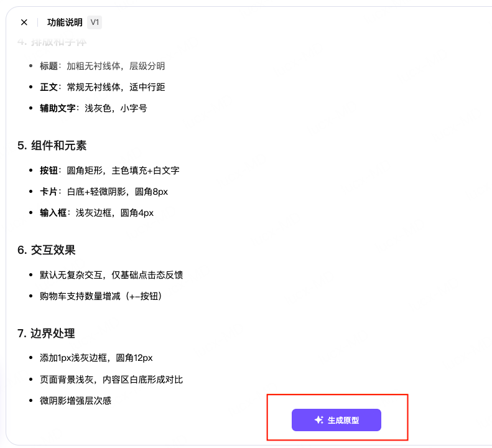Click the line 默认无复杂交互，仅基础点击态反馈

tap(111, 275)
